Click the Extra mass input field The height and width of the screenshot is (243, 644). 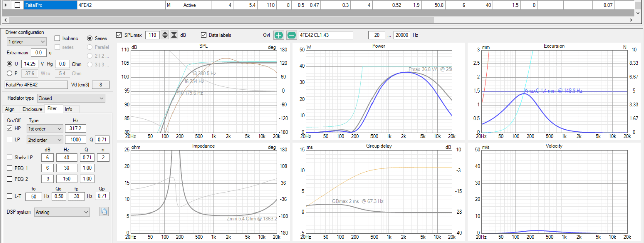click(39, 53)
